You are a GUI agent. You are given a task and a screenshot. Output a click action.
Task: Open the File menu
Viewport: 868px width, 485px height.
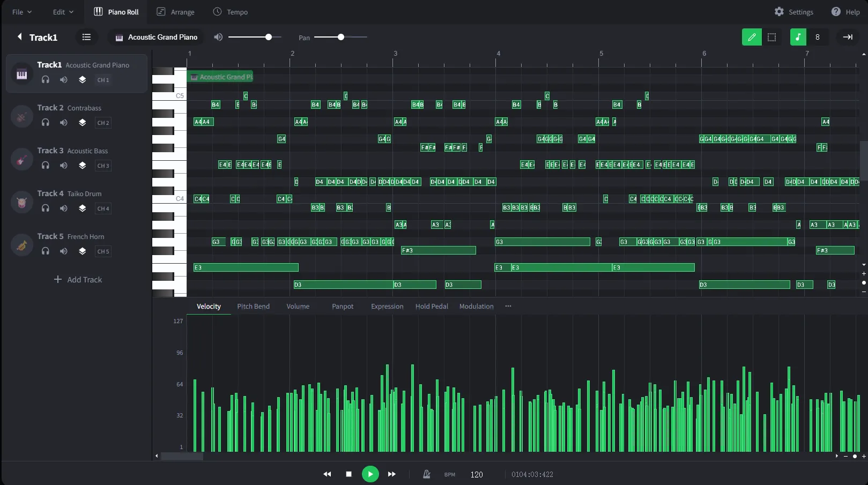pos(22,12)
